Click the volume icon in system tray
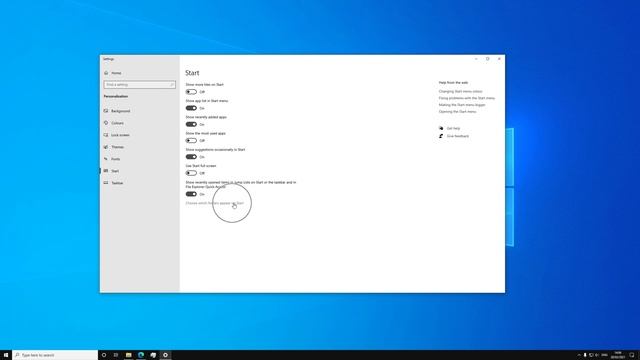 (x=597, y=355)
